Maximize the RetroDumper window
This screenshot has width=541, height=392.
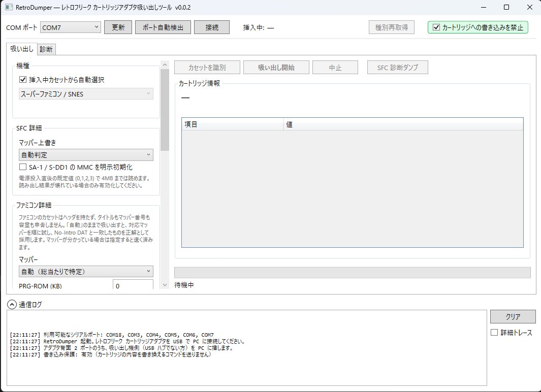pos(506,7)
